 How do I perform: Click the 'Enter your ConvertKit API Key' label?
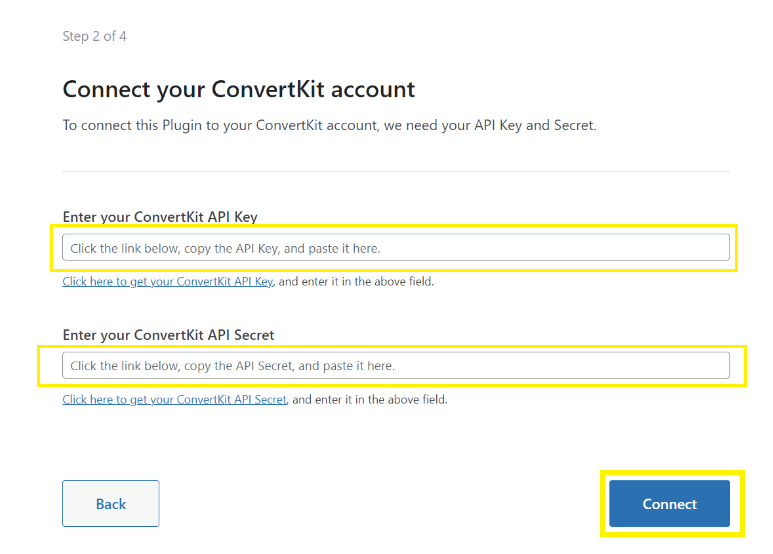[160, 217]
